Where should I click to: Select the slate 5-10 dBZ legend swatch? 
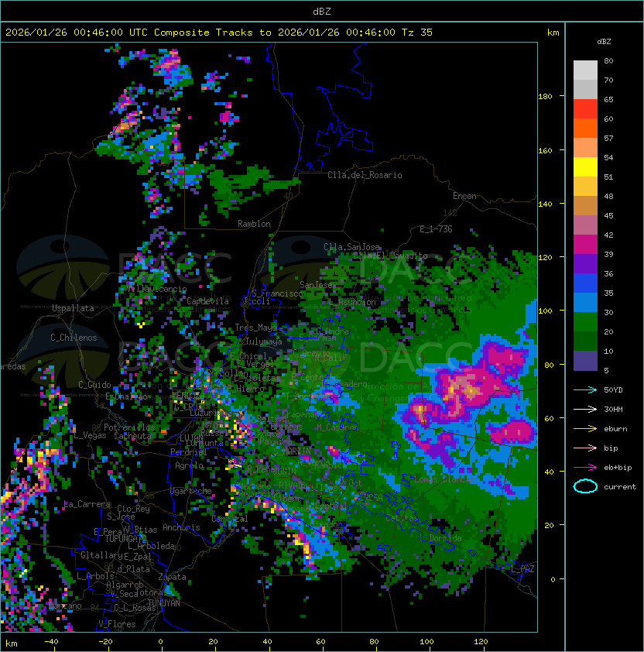[x=585, y=361]
